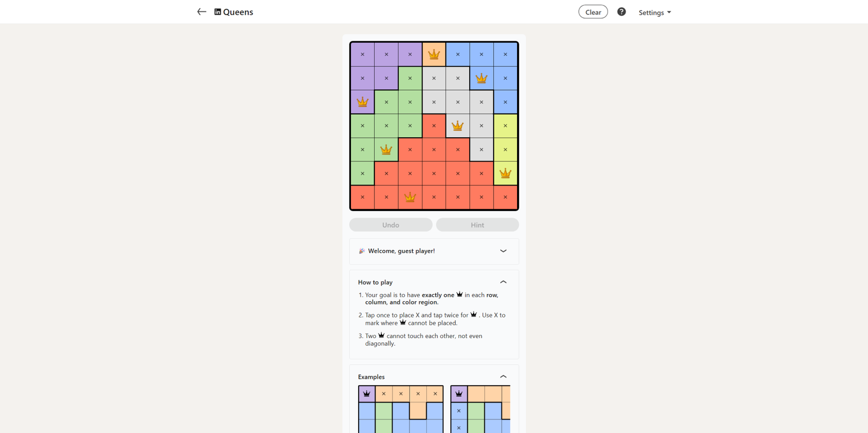Expand the Welcome, guest player panel

[503, 251]
